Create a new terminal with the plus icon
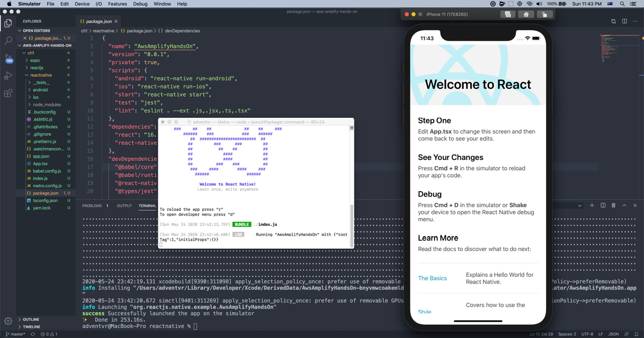Viewport: 644px width, 338px height. pos(592,206)
